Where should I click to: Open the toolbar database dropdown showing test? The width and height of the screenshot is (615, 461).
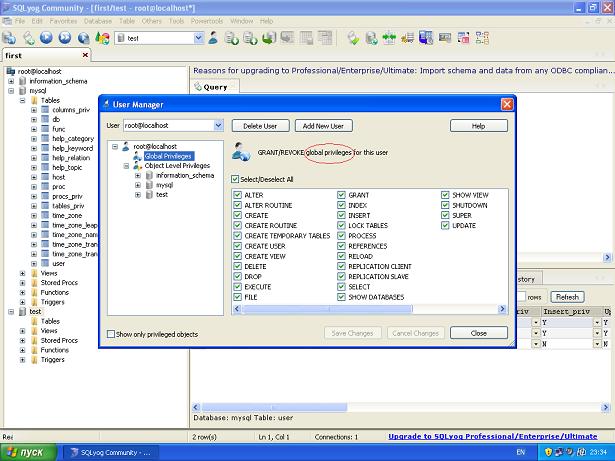[x=198, y=38]
